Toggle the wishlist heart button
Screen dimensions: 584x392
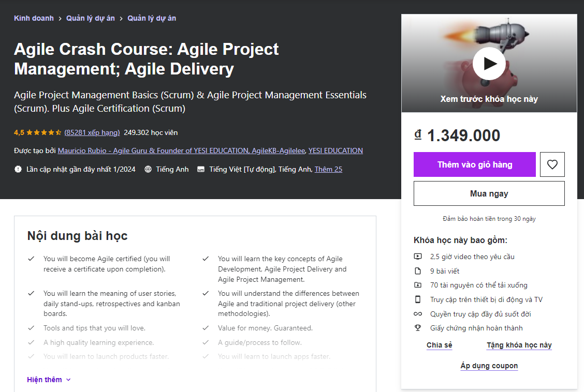point(552,164)
